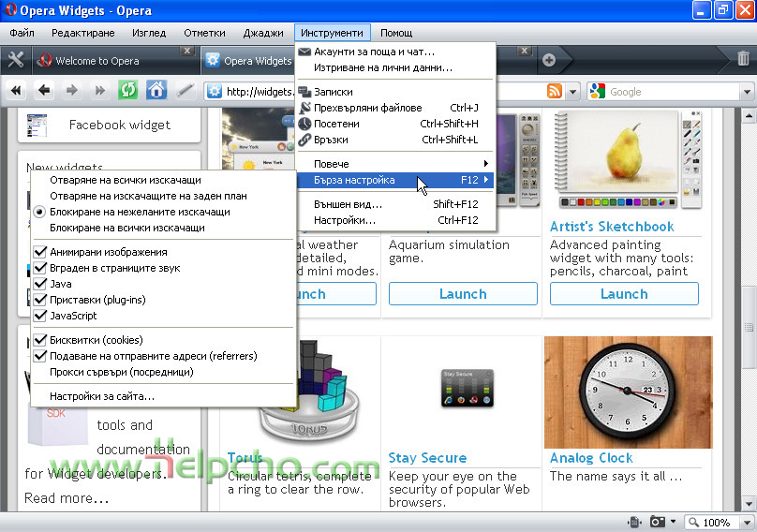Open Връзки menu entry
Viewport: 757px width, 532px height.
click(395, 140)
